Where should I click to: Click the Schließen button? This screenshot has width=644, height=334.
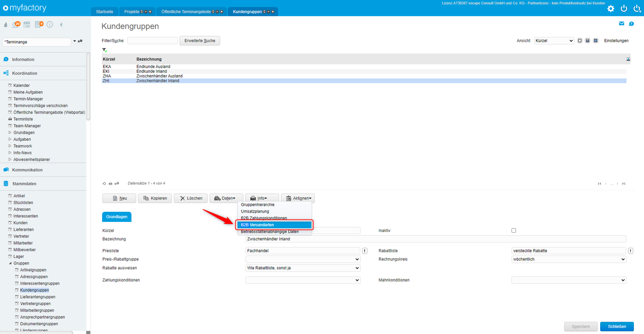click(617, 327)
